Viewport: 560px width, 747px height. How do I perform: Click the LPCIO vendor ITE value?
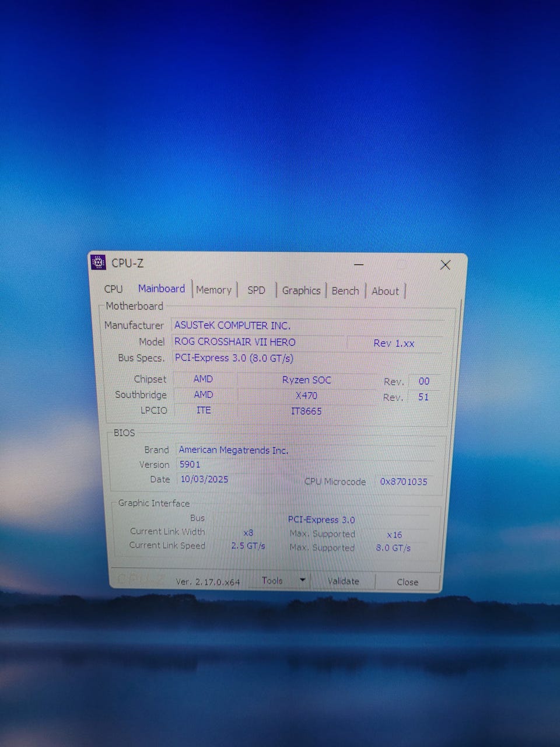point(204,410)
